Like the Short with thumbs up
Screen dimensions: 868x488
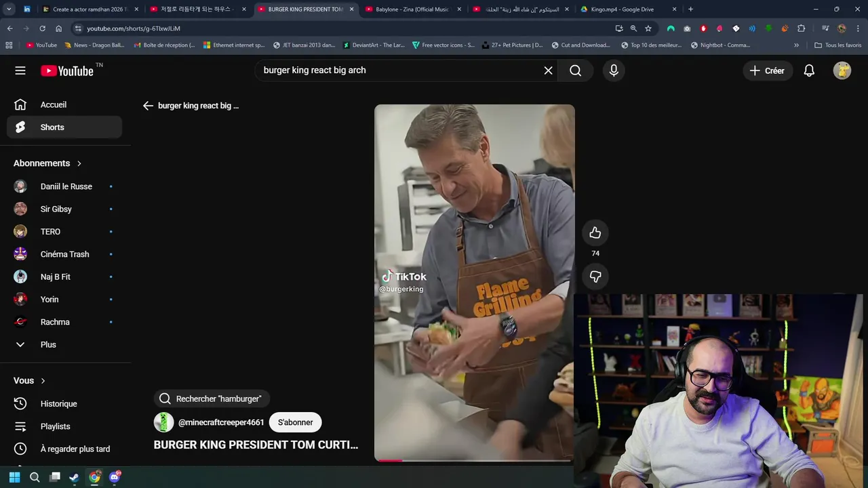[595, 232]
